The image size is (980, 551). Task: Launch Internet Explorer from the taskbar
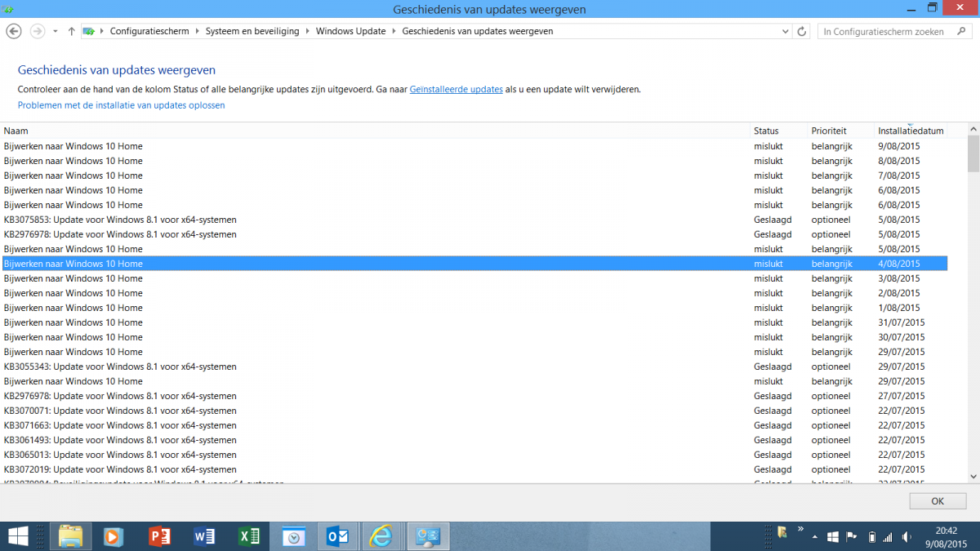point(381,536)
